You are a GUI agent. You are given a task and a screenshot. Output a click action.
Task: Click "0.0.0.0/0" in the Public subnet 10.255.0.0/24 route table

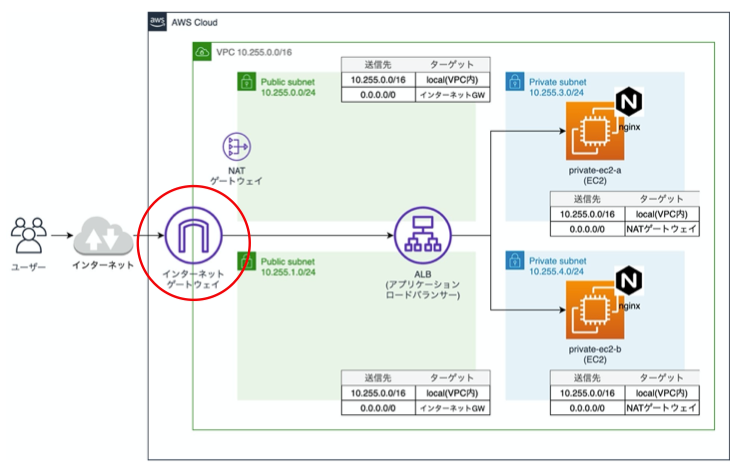[378, 95]
